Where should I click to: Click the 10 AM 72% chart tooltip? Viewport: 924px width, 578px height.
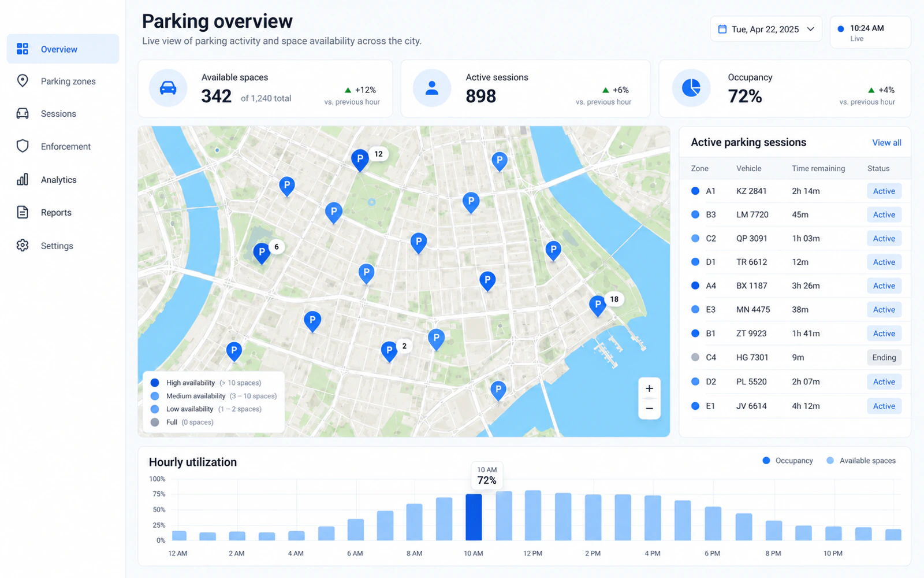(487, 476)
